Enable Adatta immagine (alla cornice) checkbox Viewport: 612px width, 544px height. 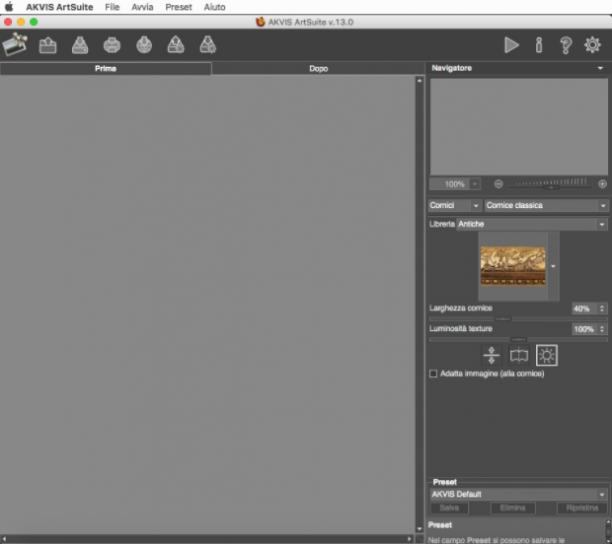[x=433, y=373]
